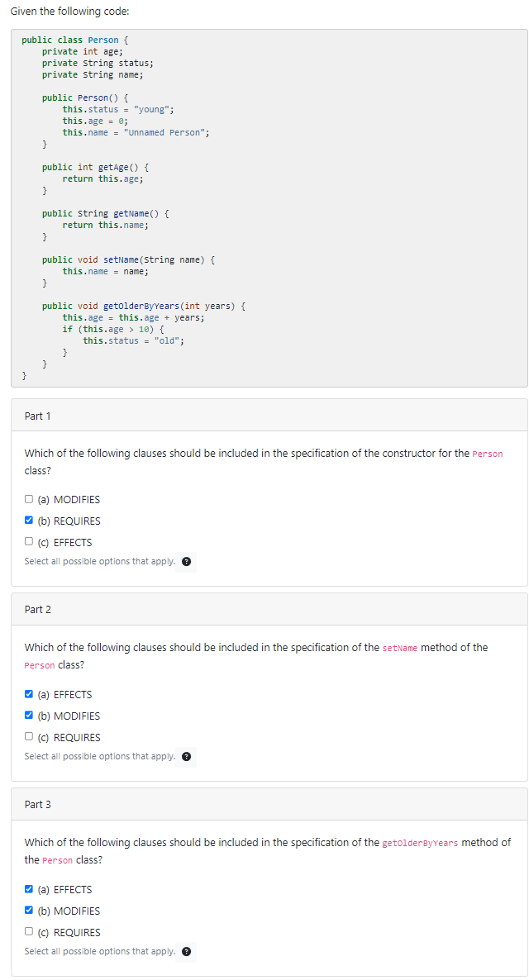Click the pink 'getOlderByYears' code in Part 3

point(420,843)
